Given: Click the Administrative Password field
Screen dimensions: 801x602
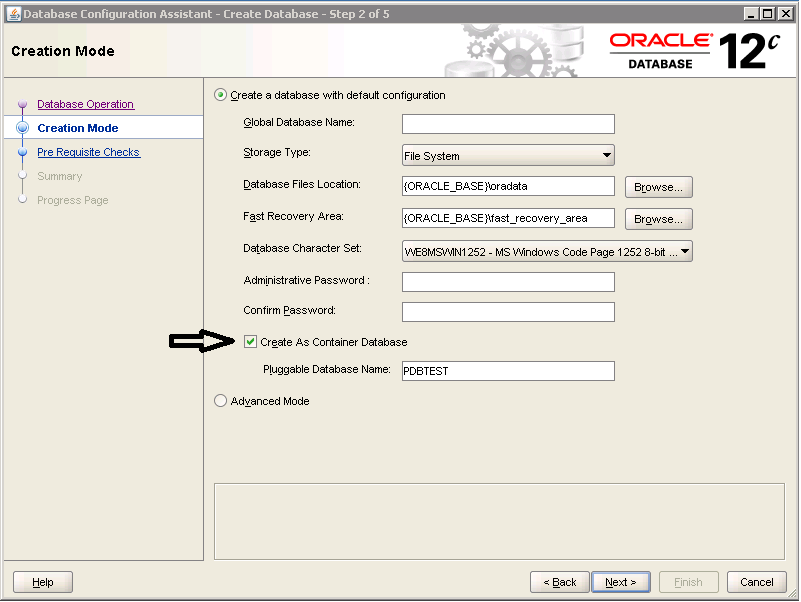Looking at the screenshot, I should point(508,282).
